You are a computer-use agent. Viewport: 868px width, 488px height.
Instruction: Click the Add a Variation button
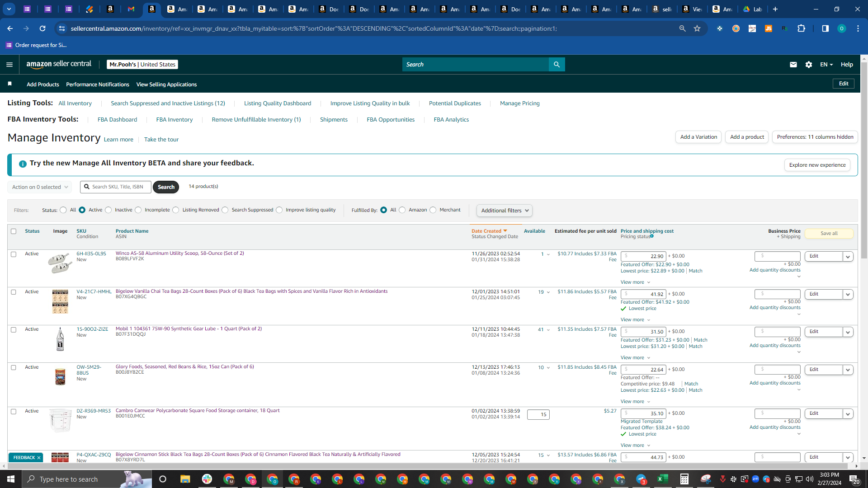(698, 137)
